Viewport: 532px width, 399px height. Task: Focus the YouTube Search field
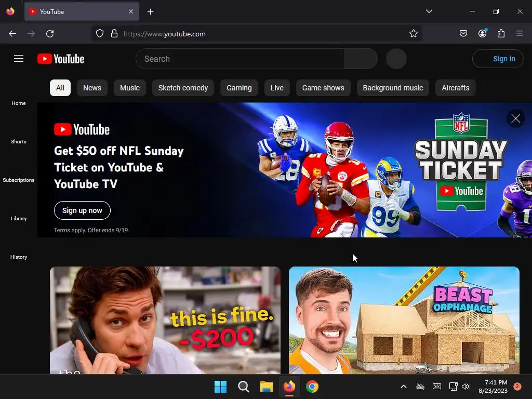point(240,59)
